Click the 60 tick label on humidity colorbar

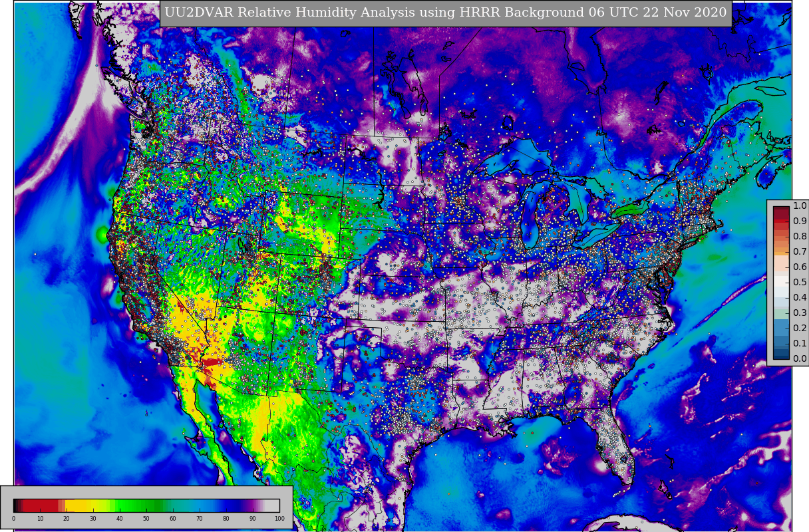(x=173, y=519)
